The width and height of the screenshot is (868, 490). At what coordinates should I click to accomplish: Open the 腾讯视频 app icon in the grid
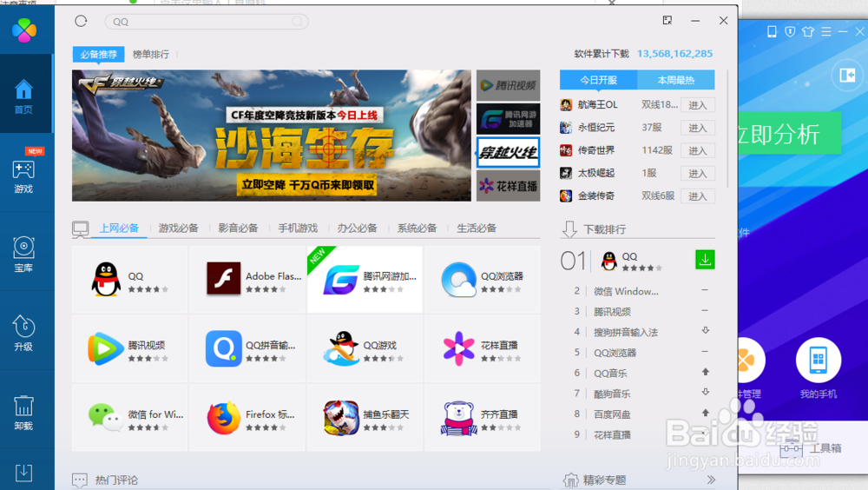[x=105, y=348]
